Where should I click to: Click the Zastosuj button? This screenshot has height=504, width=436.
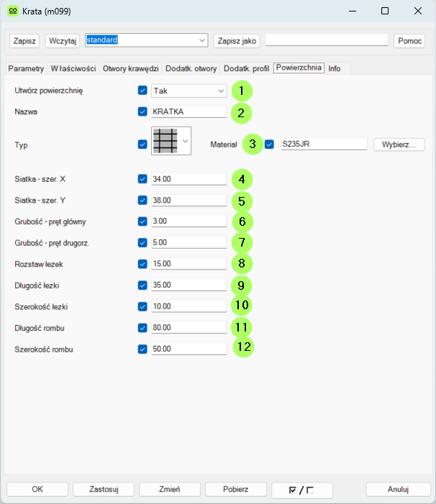click(x=104, y=489)
